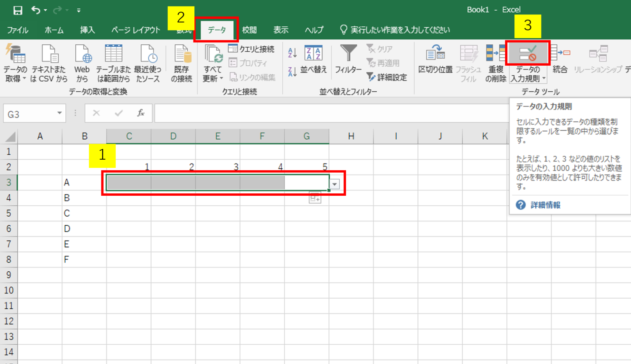Image resolution: width=631 pixels, height=364 pixels.
Task: Select column A header
Action: pyautogui.click(x=40, y=136)
